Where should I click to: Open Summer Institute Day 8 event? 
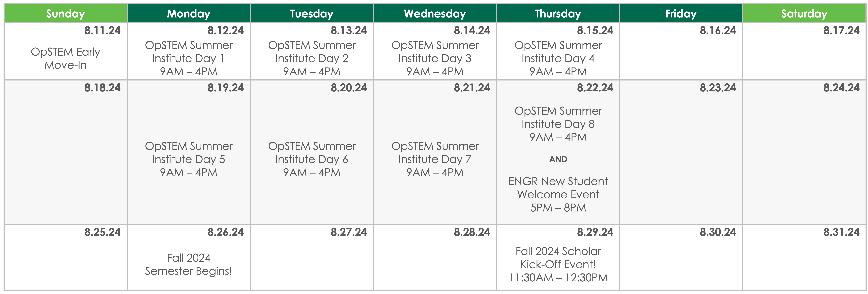(558, 124)
